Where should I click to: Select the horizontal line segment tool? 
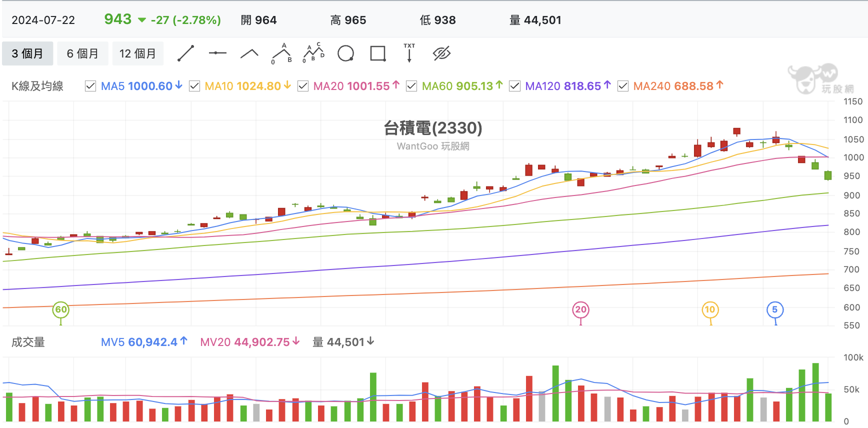point(217,53)
